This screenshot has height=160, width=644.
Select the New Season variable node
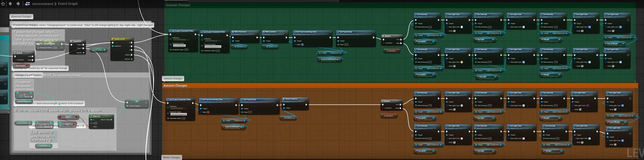click(21, 66)
